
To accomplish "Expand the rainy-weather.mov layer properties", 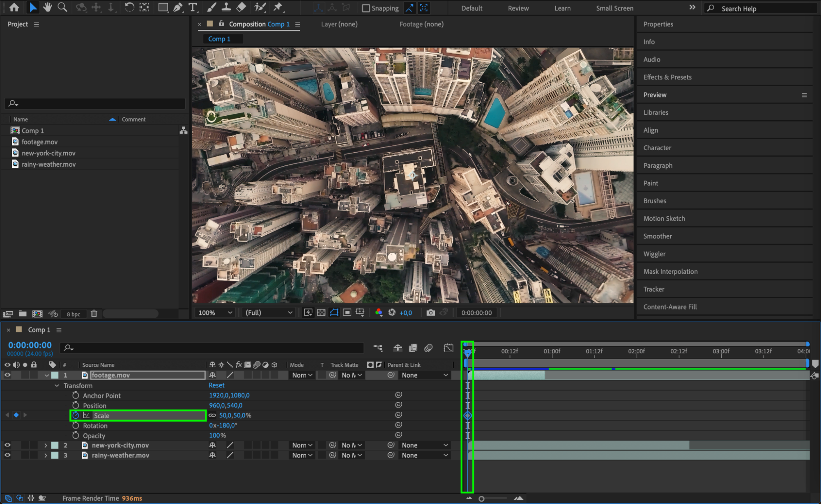I will 46,455.
